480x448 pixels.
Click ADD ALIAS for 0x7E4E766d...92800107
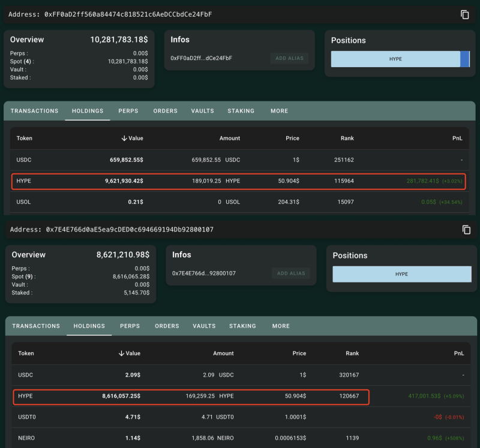[291, 273]
